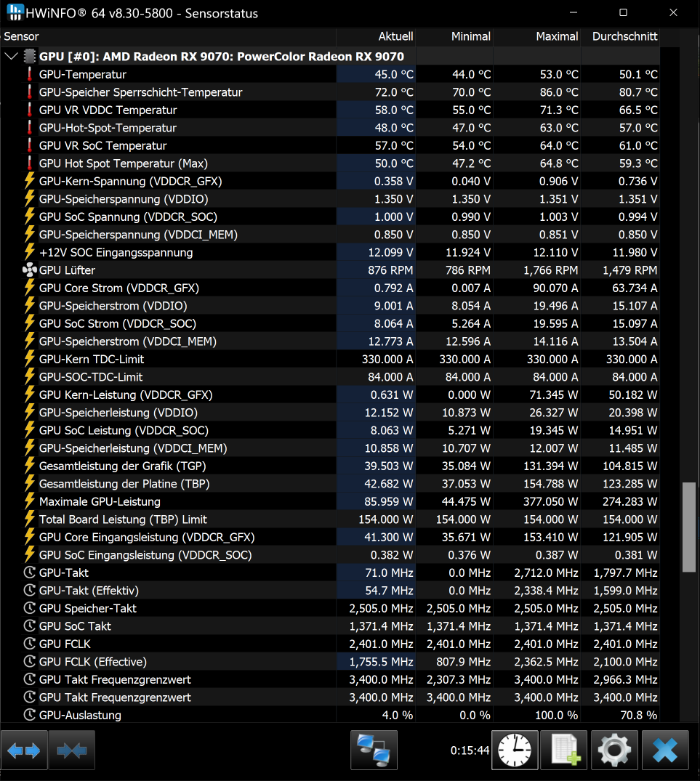Click the 1,766 RPM maximum fan value
Viewport: 700px width, 781px height.
click(550, 270)
